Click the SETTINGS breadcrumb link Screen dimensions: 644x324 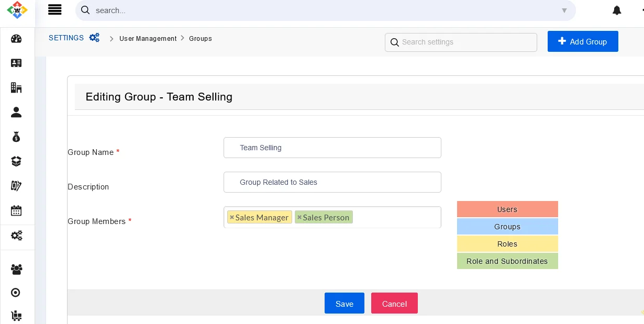(x=66, y=38)
